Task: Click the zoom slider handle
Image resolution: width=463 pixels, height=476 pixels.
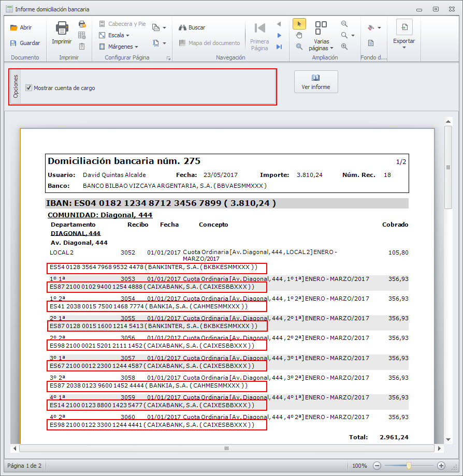Action: 409,466
